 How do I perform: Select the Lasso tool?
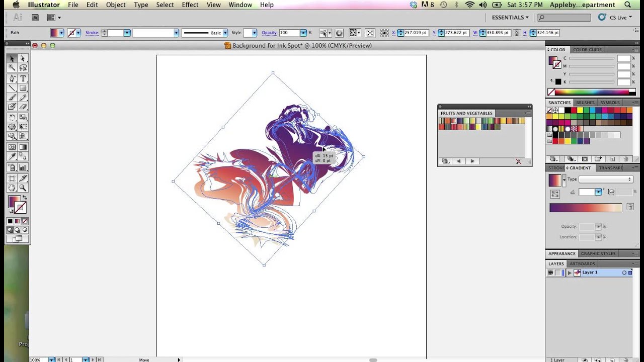(x=23, y=68)
